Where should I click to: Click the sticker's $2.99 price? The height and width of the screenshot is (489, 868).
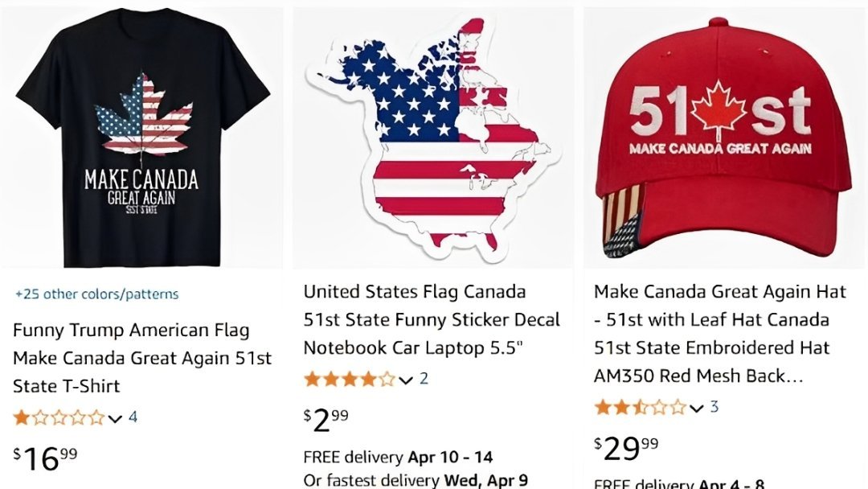coord(326,420)
